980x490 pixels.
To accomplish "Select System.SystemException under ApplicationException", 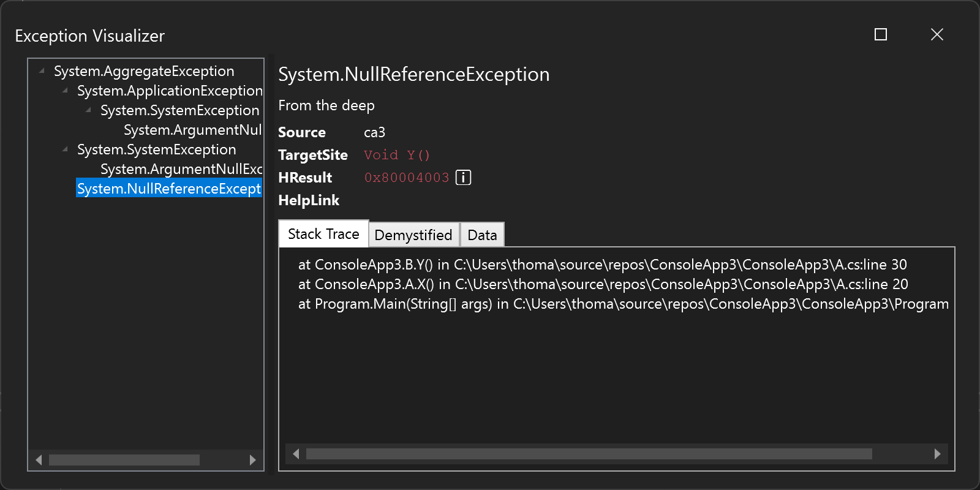I will (180, 110).
